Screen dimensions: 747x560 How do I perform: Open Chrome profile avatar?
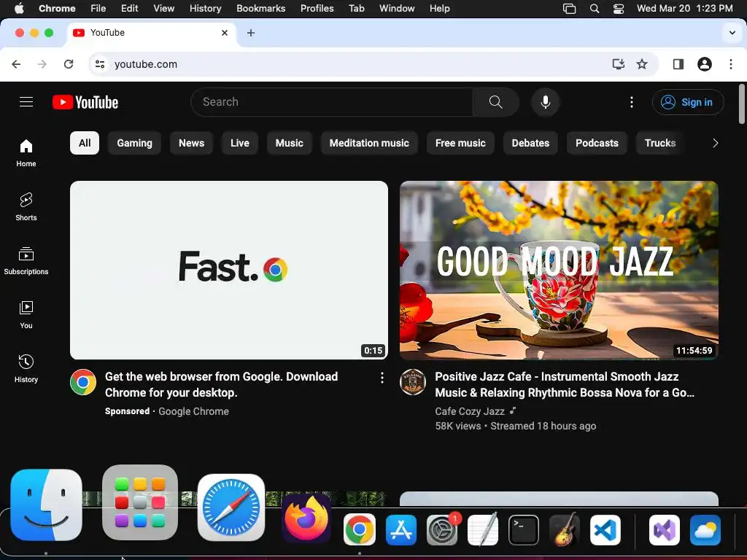click(x=705, y=64)
